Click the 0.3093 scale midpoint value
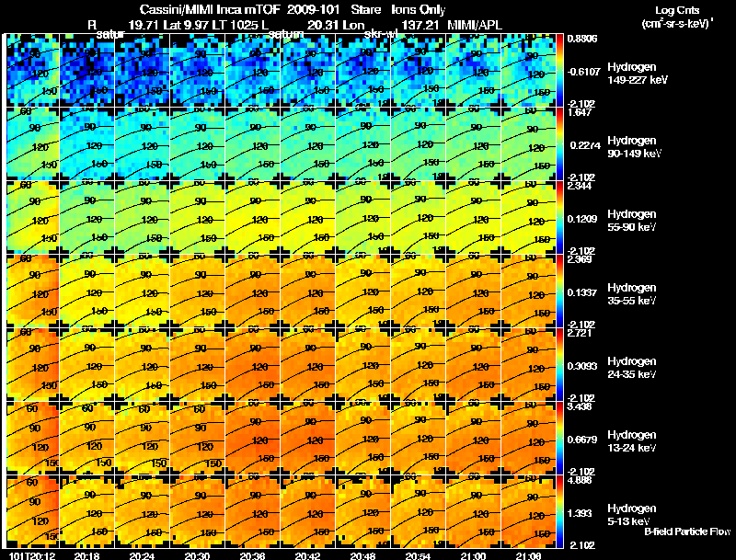Viewport: 736px width, 560px height. click(582, 366)
